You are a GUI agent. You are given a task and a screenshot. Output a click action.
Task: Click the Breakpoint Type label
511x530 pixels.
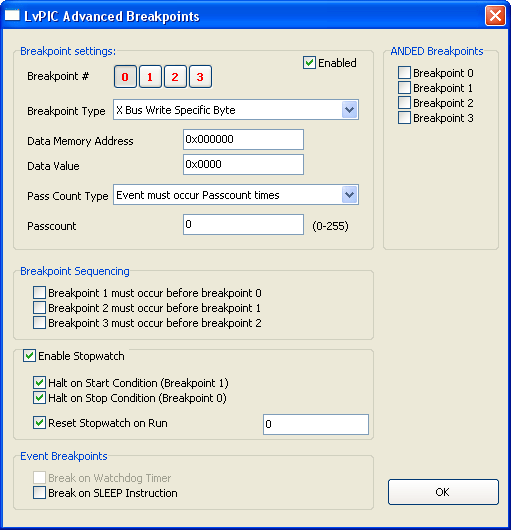pyautogui.click(x=66, y=111)
